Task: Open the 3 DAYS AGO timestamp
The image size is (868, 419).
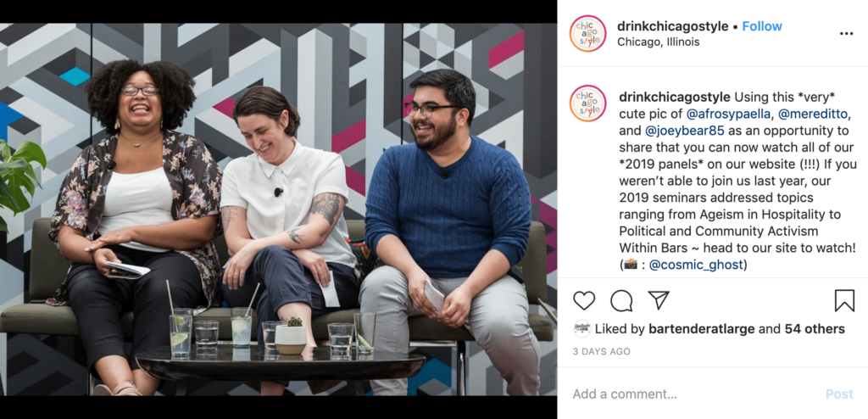Action: [x=602, y=351]
